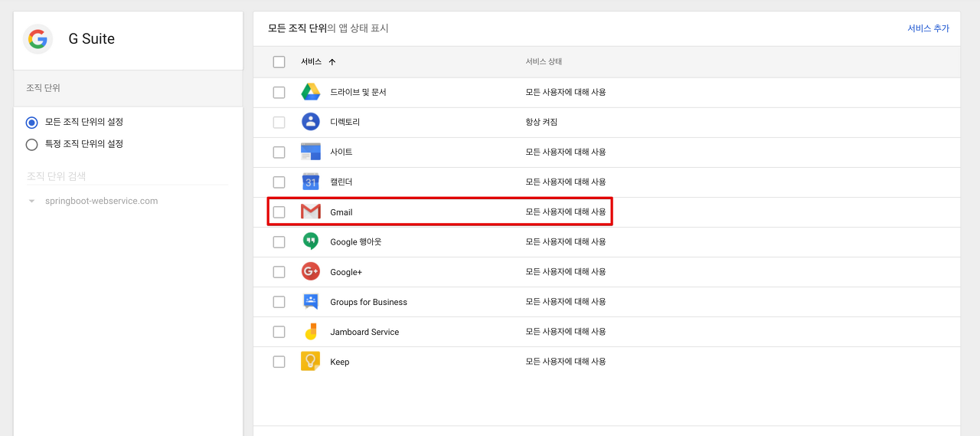The image size is (980, 436).
Task: Click Gmail's 모든 사용자에 대해 사용 status
Action: click(566, 211)
